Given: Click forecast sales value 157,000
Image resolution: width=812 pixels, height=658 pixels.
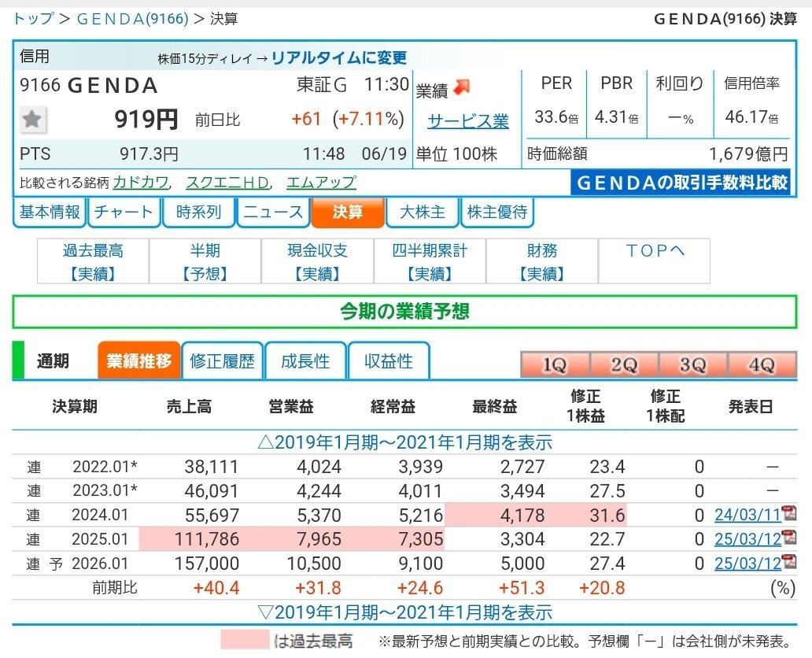Looking at the screenshot, I should pyautogui.click(x=207, y=564).
